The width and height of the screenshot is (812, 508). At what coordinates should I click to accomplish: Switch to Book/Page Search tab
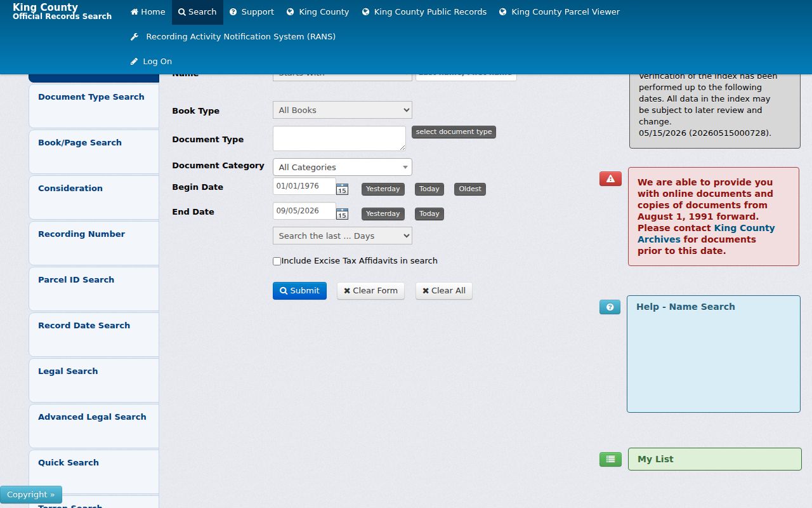pyautogui.click(x=94, y=152)
